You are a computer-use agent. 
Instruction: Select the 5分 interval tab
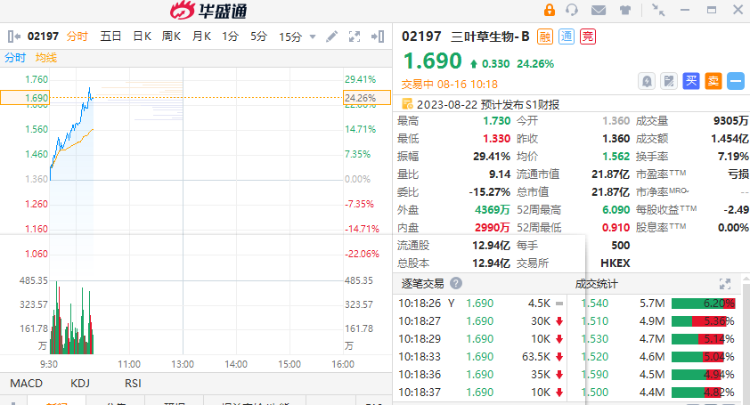pos(258,36)
